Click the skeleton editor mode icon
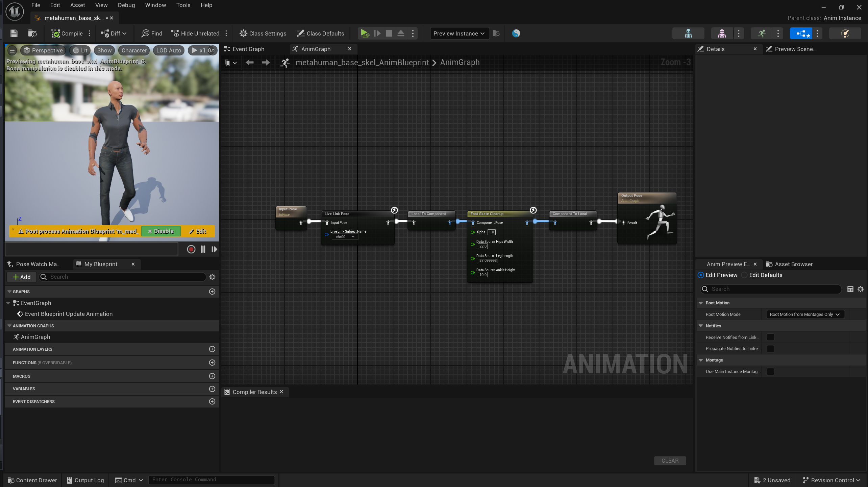 (x=688, y=33)
